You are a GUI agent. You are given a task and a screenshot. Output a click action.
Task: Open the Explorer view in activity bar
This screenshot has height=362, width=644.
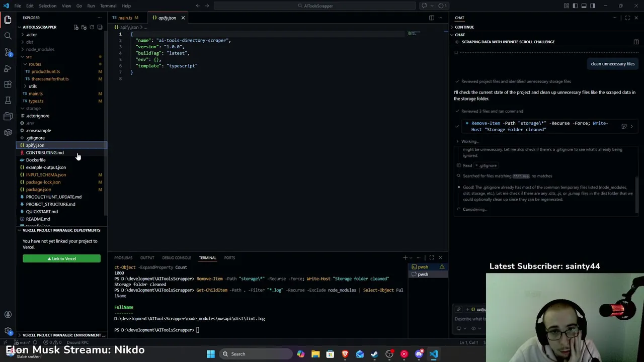pos(8,20)
